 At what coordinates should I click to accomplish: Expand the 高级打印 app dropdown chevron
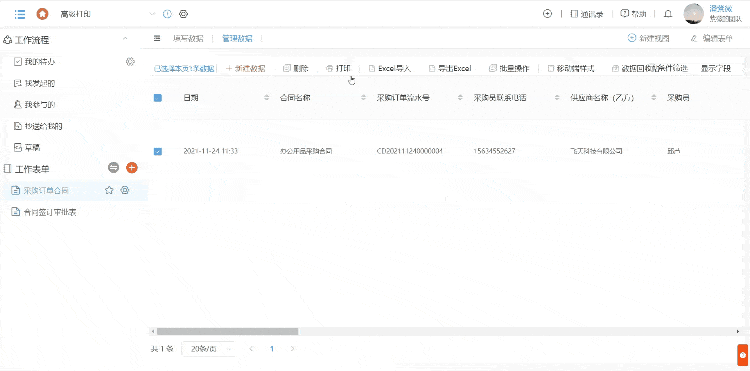click(153, 14)
